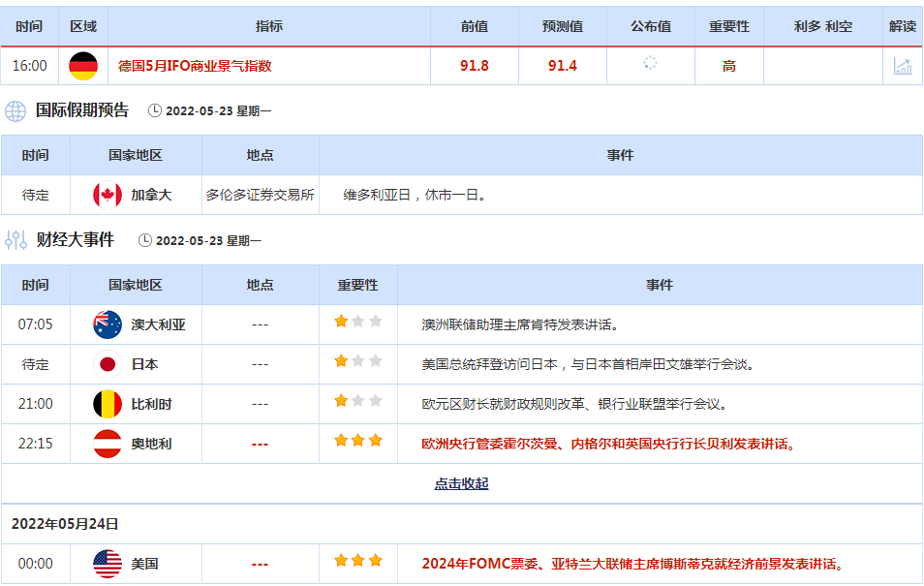This screenshot has width=924, height=586.
Task: Click the Australia flag icon
Action: 107,324
